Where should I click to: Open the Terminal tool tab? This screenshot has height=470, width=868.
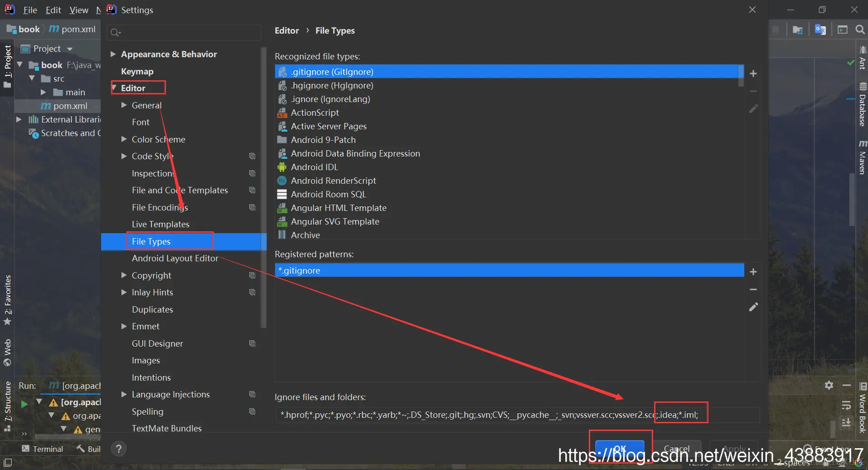[x=42, y=449]
